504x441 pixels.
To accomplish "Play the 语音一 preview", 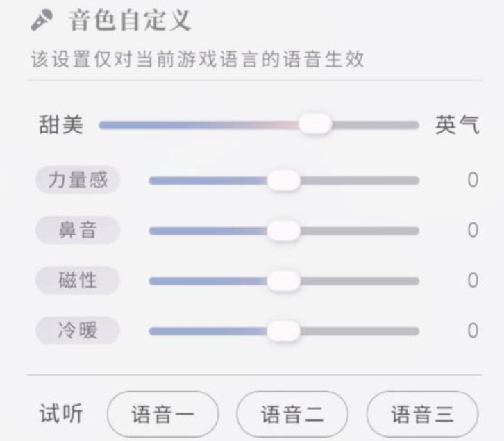I will click(163, 415).
